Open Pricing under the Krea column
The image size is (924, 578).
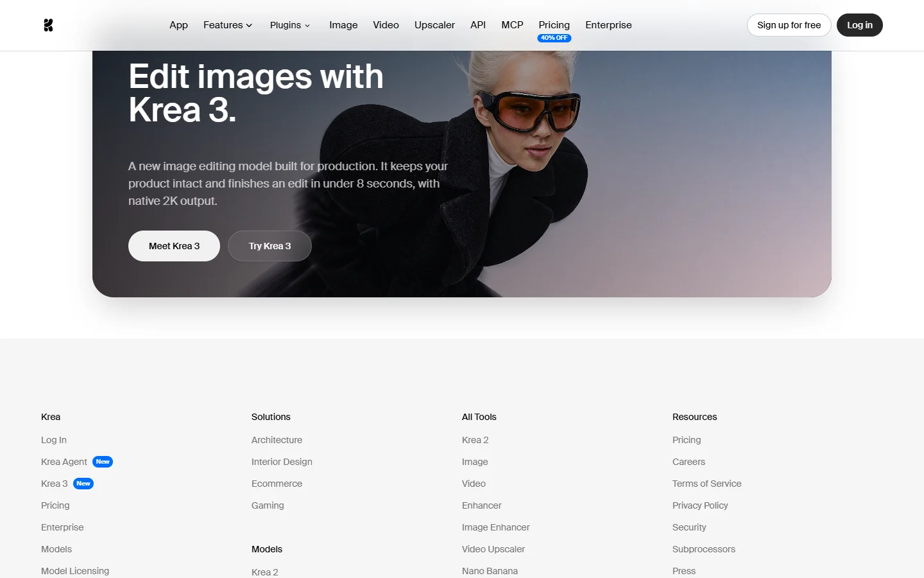[x=55, y=505]
